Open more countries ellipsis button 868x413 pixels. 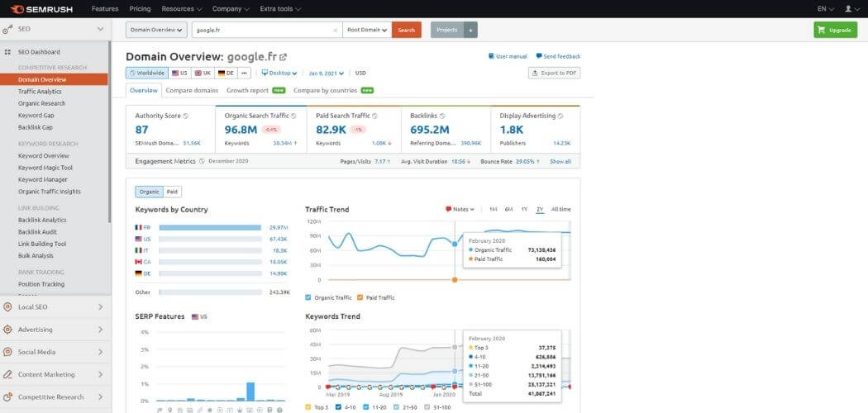[244, 73]
